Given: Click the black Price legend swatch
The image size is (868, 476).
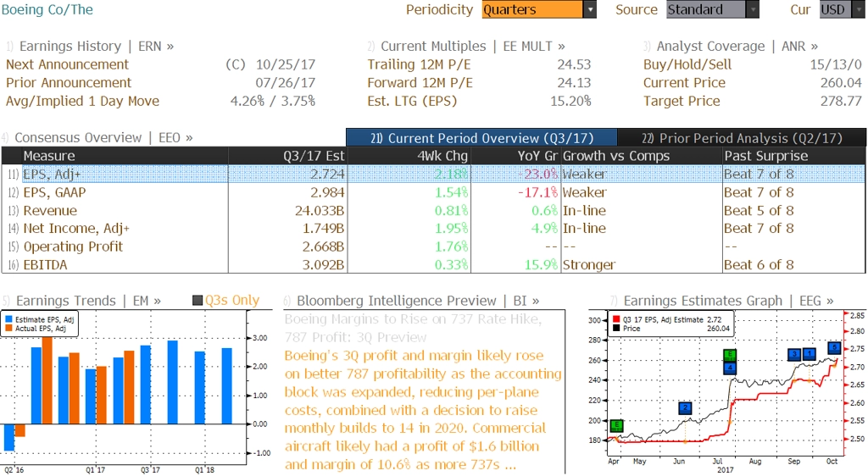Looking at the screenshot, I should (x=616, y=329).
